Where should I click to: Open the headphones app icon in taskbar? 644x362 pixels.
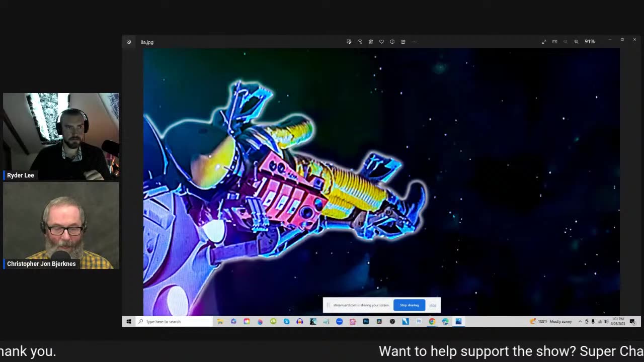[x=300, y=321]
